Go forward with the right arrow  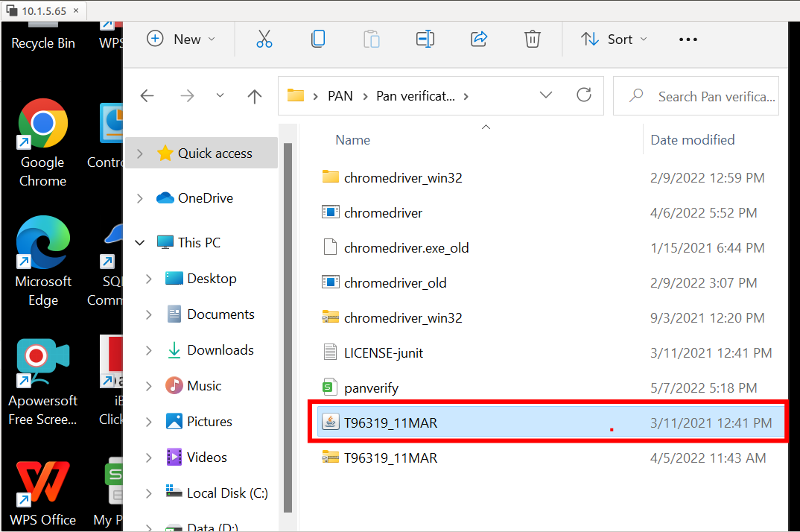pos(187,95)
